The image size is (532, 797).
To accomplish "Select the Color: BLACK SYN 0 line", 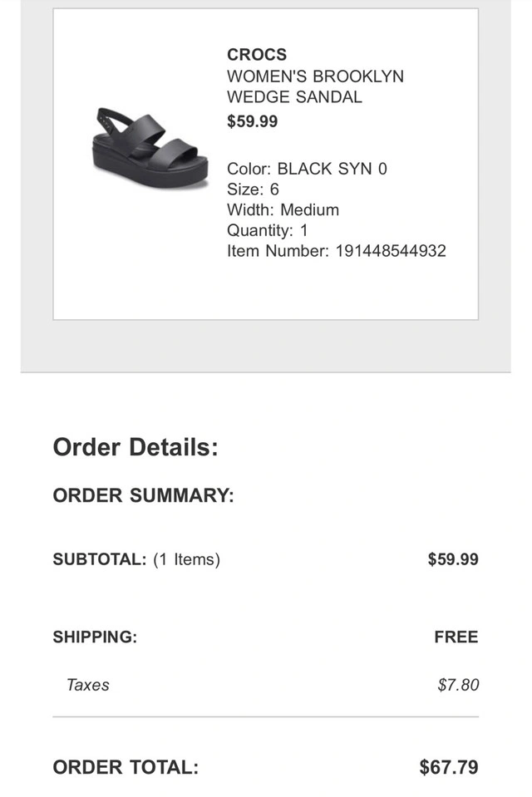I will pos(308,169).
